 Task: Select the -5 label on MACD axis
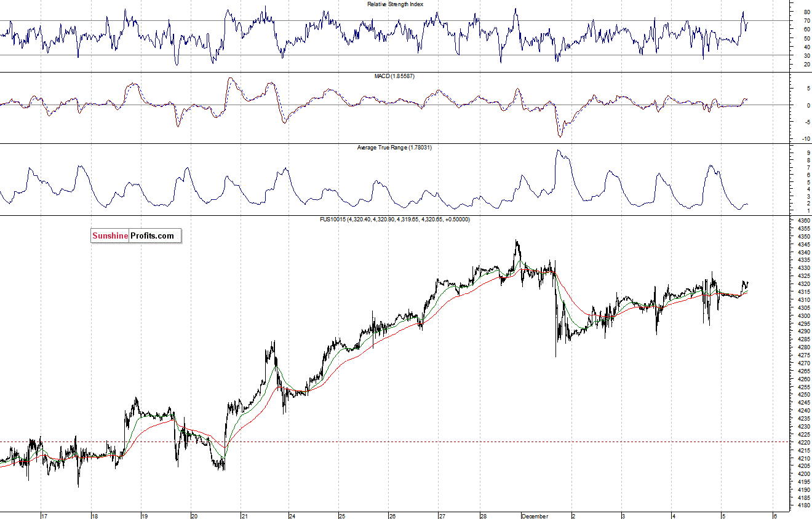click(806, 122)
